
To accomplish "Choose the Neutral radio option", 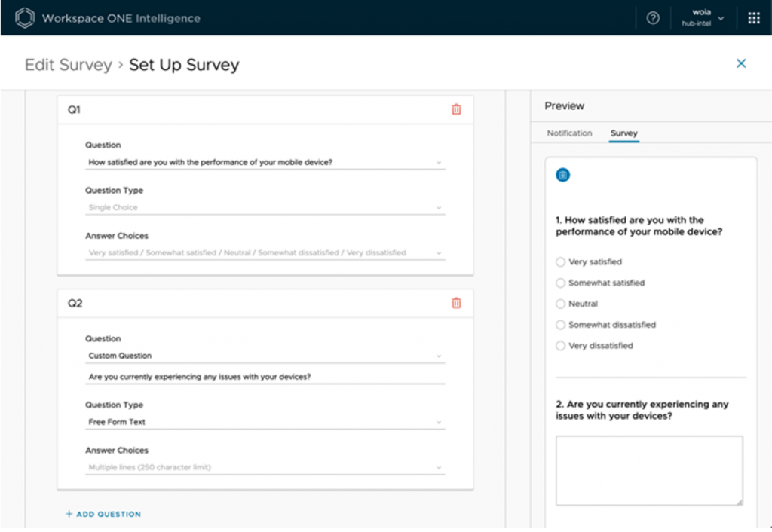I will pos(560,304).
